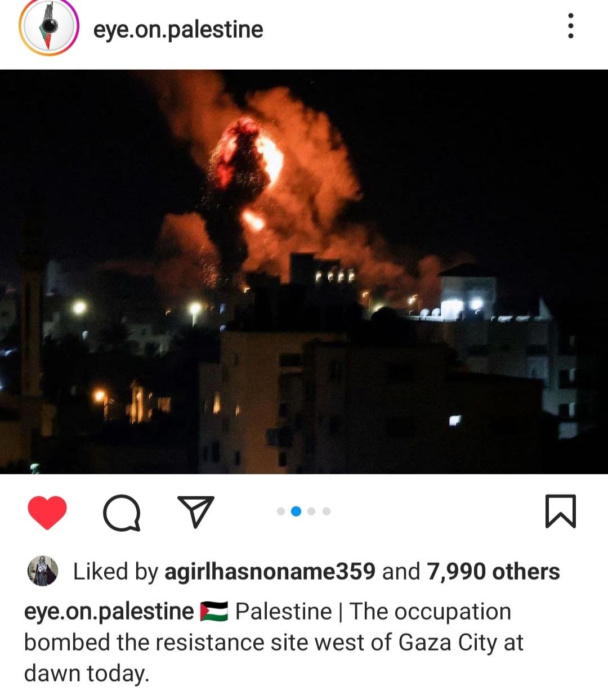
Task: View the 7,990 others likes list
Action: 493,572
